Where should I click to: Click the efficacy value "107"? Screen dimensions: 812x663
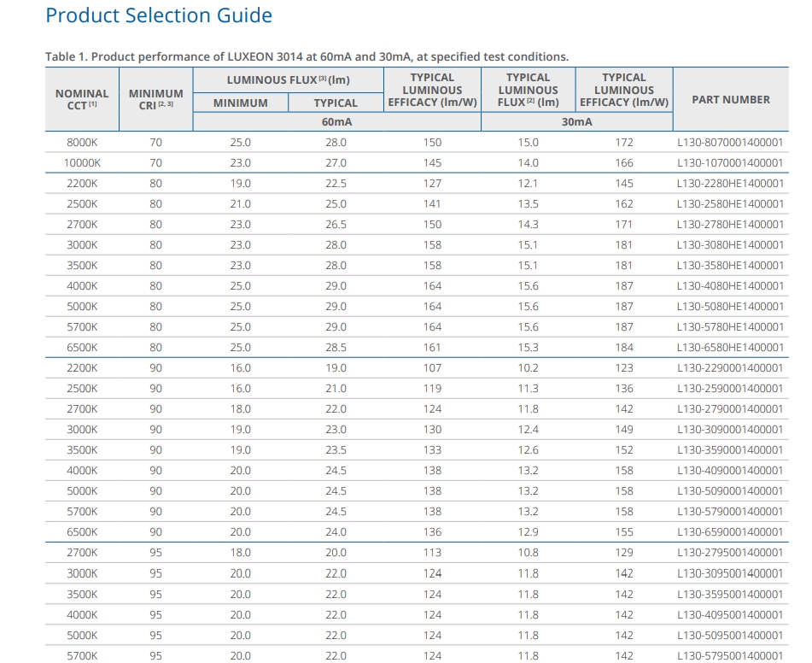point(432,368)
